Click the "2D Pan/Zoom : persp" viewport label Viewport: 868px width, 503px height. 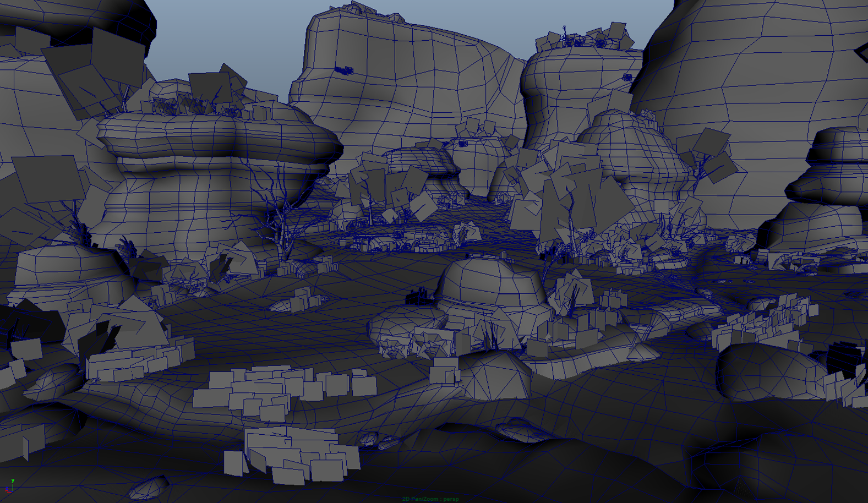pos(430,499)
